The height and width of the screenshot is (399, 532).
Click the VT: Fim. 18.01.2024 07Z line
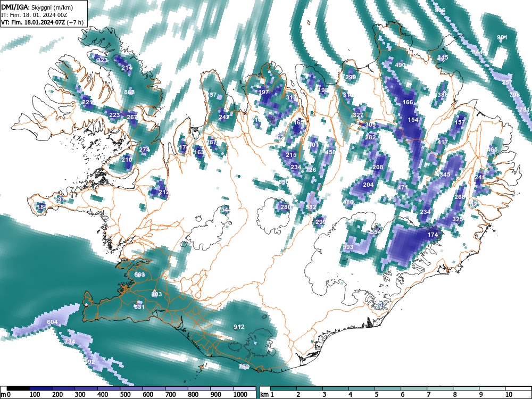click(x=42, y=22)
